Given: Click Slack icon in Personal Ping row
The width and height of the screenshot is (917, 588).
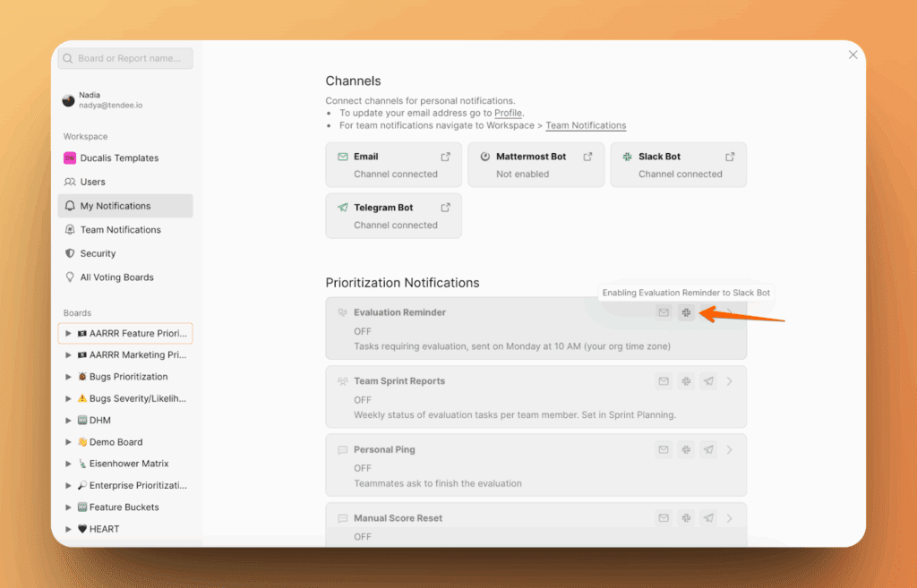Looking at the screenshot, I should [686, 449].
